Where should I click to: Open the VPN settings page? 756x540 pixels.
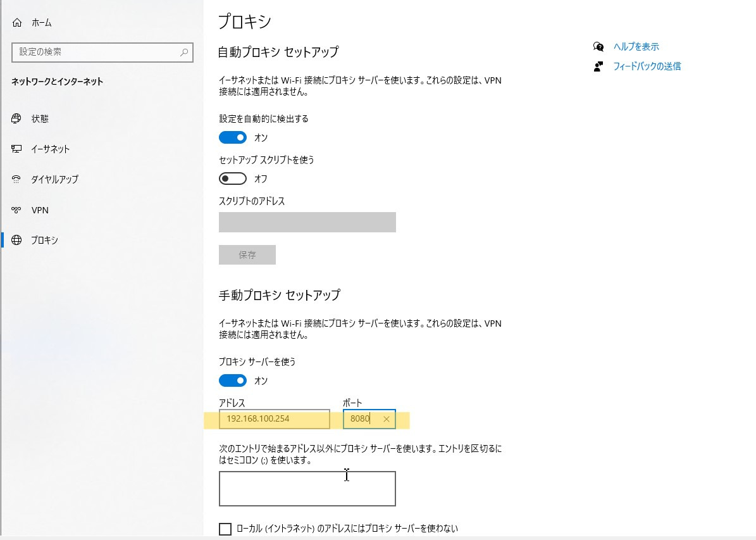40,210
